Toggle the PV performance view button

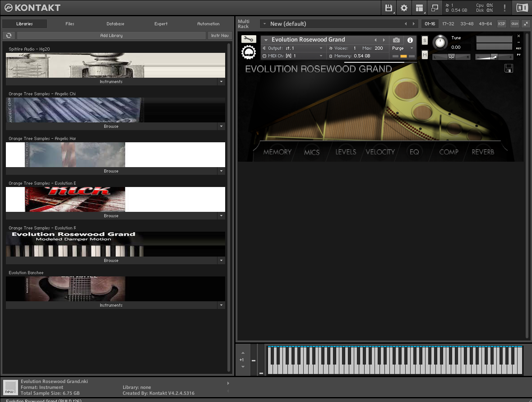518,55
